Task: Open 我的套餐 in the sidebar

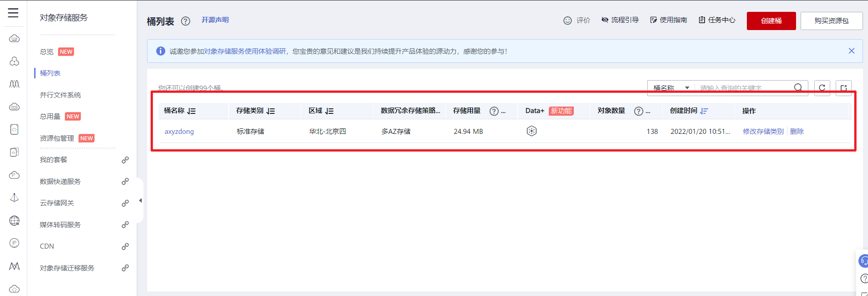Action: tap(53, 160)
